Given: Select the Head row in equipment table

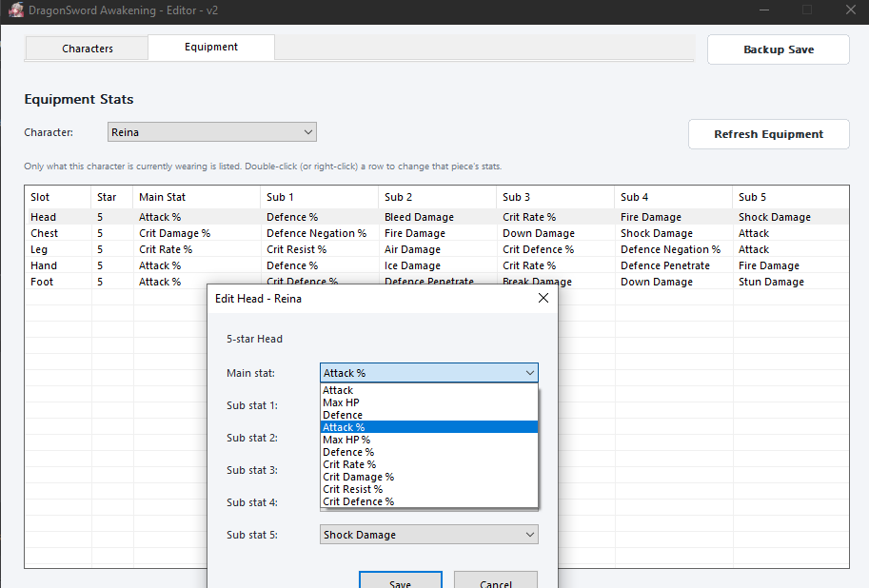Looking at the screenshot, I should pos(437,217).
